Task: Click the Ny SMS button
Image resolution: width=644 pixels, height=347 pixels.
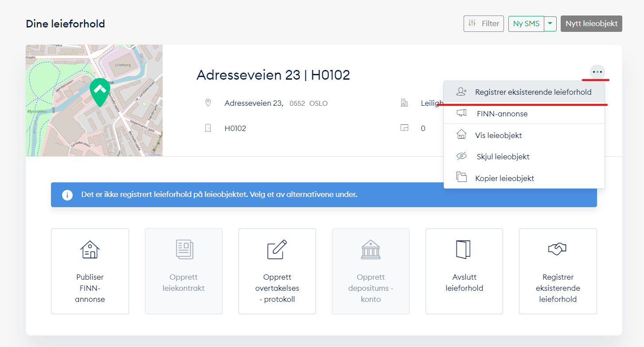Action: point(526,24)
